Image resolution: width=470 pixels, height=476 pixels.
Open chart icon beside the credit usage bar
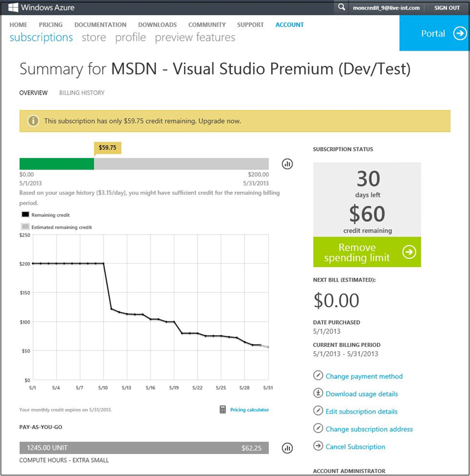[x=287, y=164]
